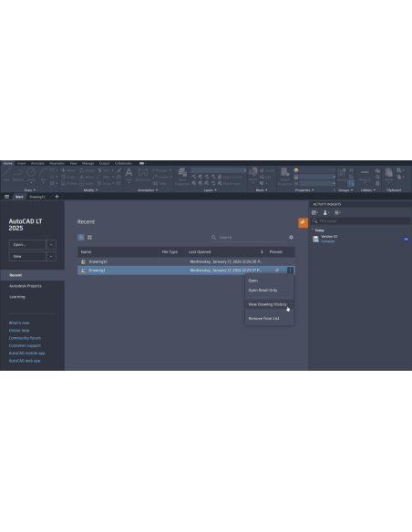Open the recent list settings gear

pos(291,237)
